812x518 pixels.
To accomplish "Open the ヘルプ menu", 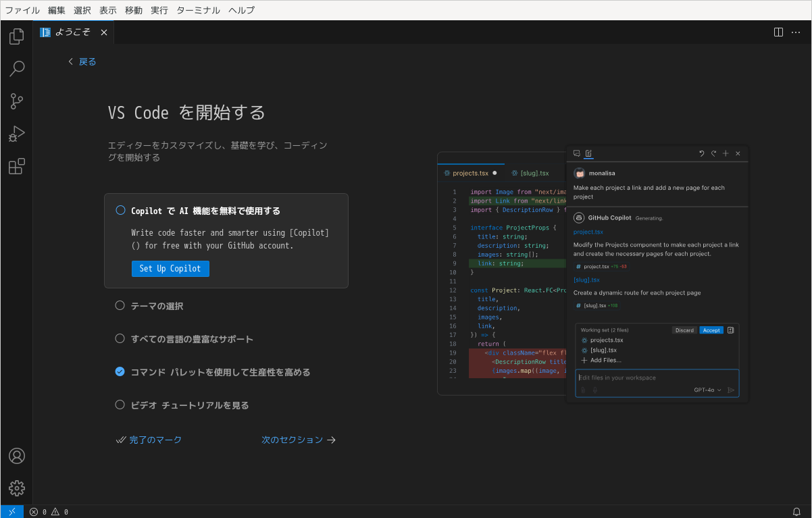I will point(242,10).
